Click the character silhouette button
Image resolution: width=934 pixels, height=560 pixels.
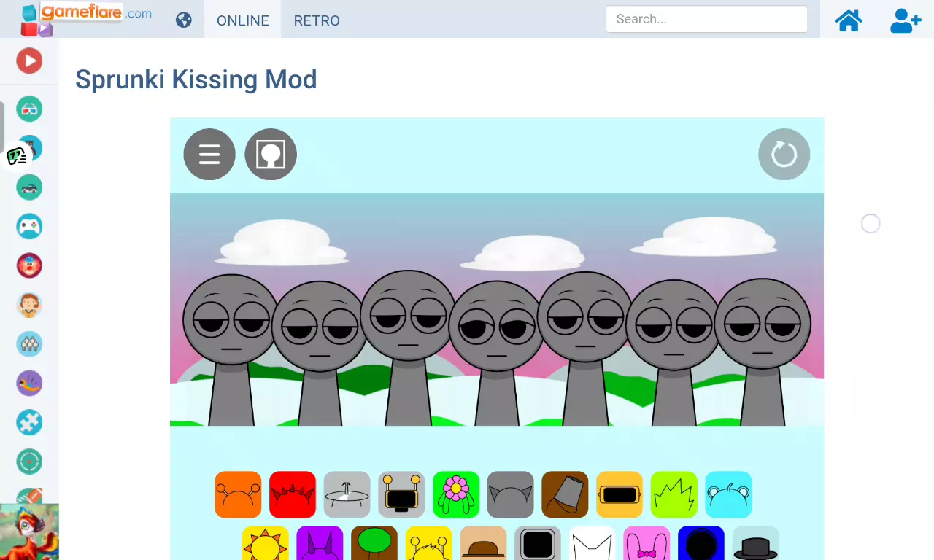(271, 154)
